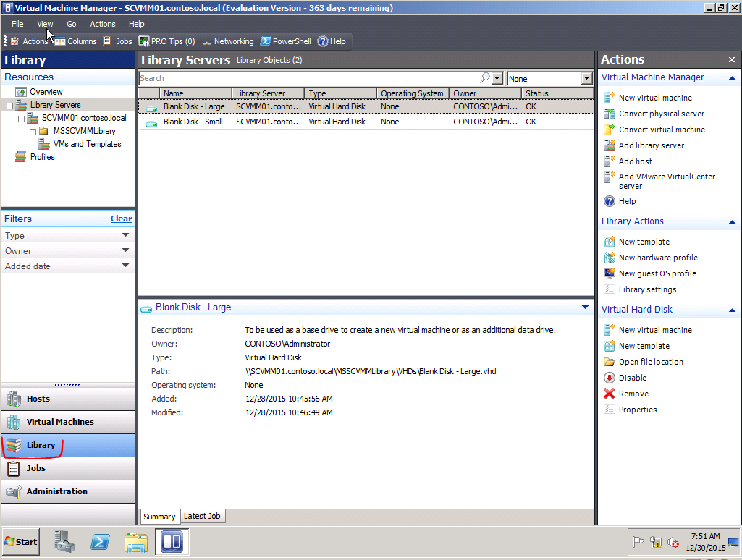The width and height of the screenshot is (742, 560).
Task: Collapse the Library Actions section
Action: [732, 222]
